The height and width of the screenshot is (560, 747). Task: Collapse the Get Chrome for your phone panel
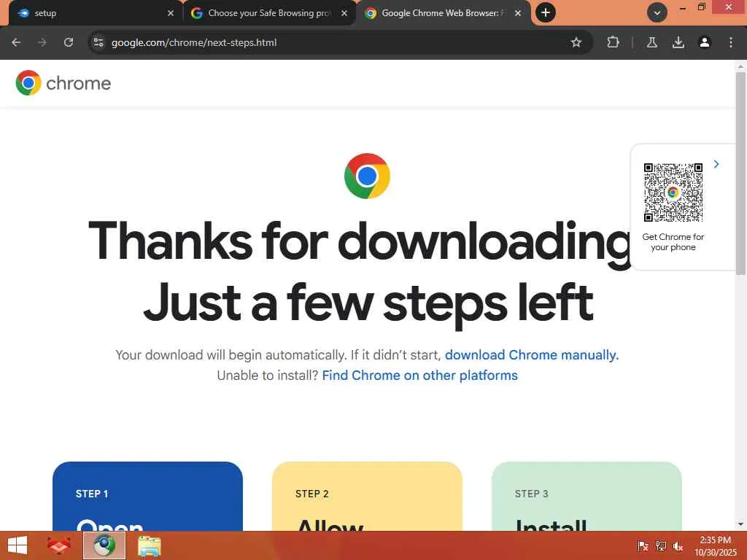(x=716, y=164)
